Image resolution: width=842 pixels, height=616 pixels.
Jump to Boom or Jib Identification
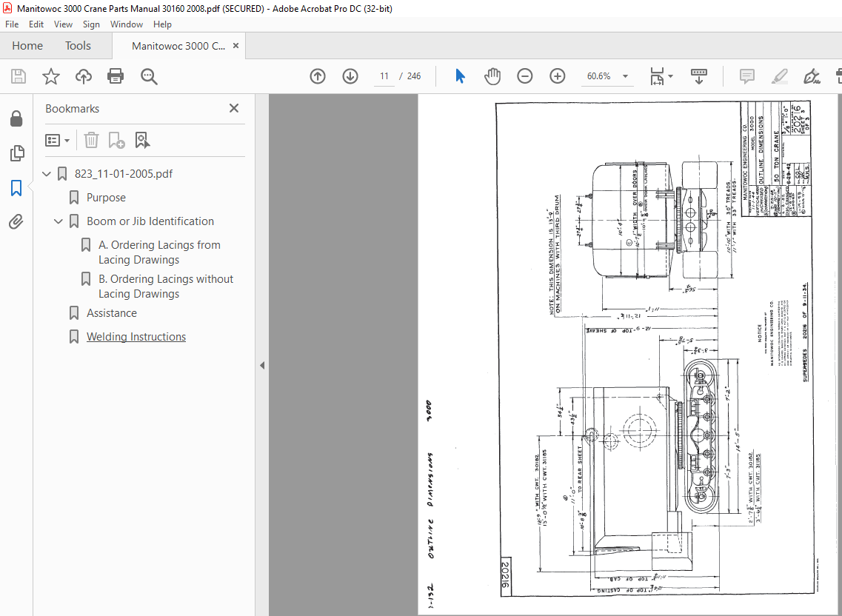[x=150, y=221]
